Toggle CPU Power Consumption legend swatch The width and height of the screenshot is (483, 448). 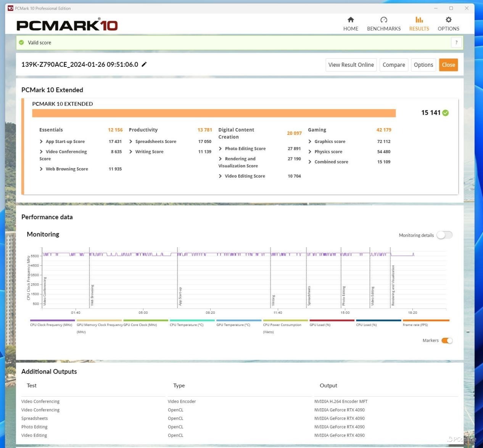coord(285,320)
